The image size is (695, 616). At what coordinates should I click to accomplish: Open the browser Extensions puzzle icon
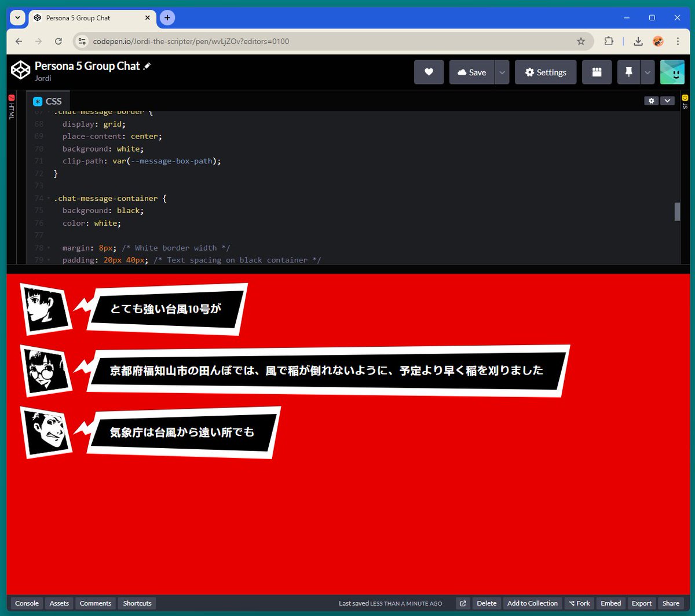click(609, 41)
